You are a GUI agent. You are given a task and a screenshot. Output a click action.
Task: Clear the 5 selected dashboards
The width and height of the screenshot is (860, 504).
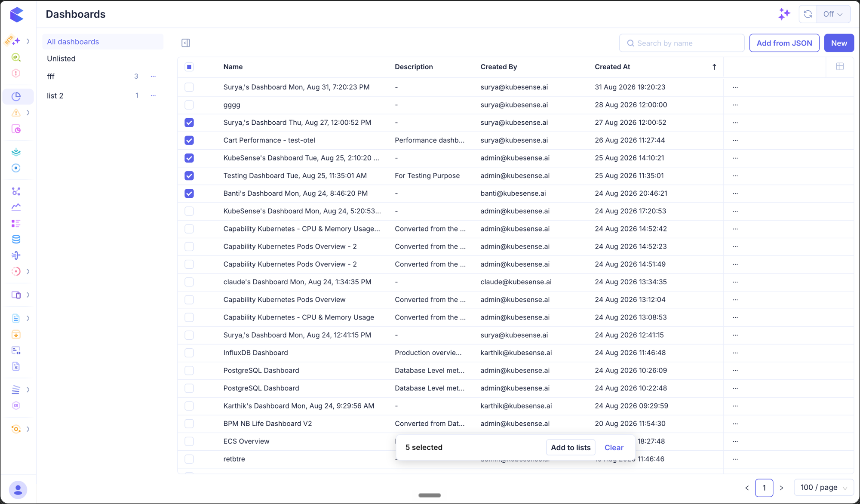pos(614,448)
